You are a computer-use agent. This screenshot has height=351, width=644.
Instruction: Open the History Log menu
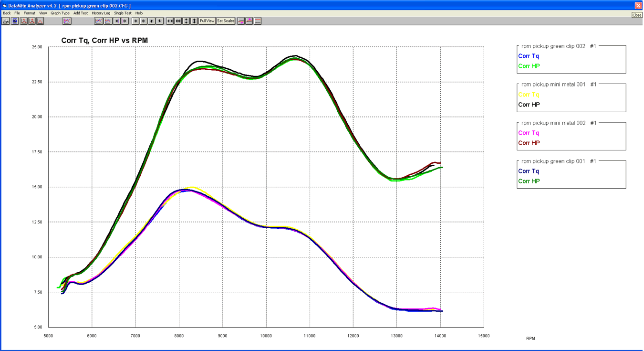(101, 13)
